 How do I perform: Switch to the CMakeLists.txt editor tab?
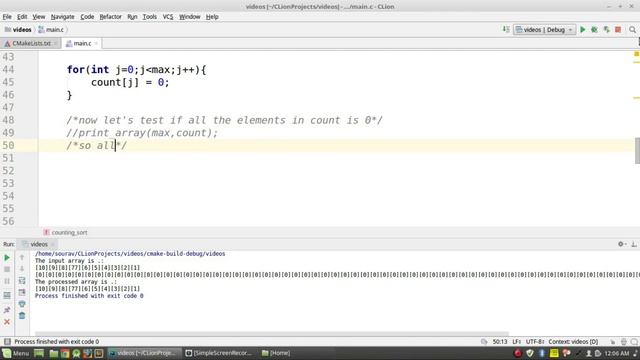tap(31, 43)
